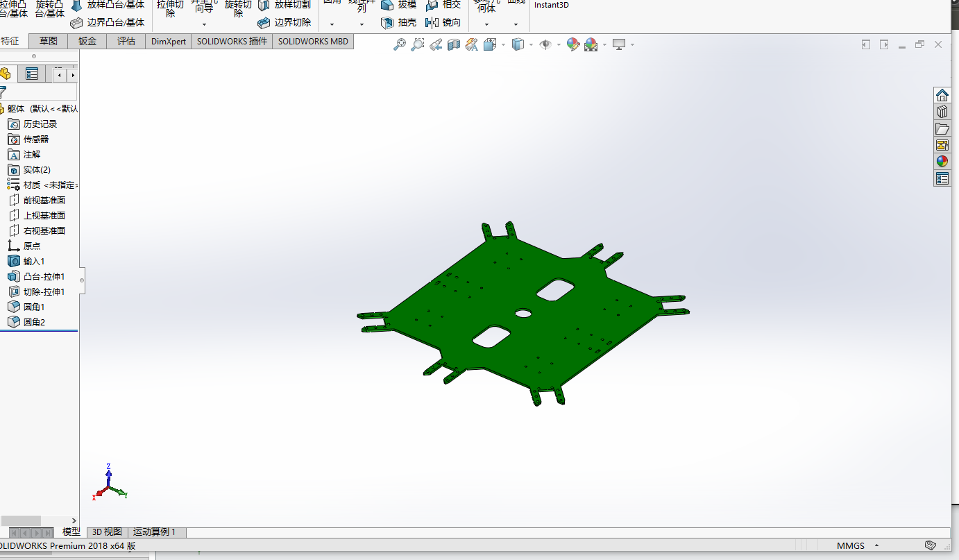Viewport: 959px width, 560px height.
Task: Switch to the SOLIDWORKS 插件 tab
Action: (x=232, y=41)
